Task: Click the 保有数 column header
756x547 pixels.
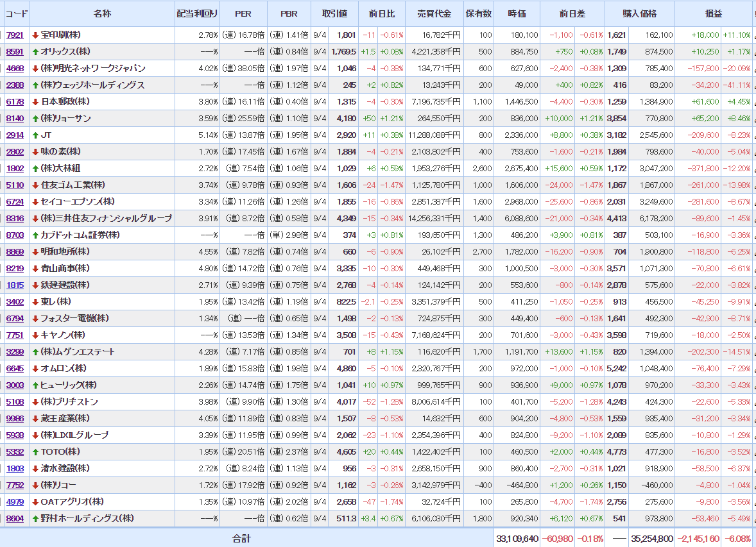Action: (479, 13)
